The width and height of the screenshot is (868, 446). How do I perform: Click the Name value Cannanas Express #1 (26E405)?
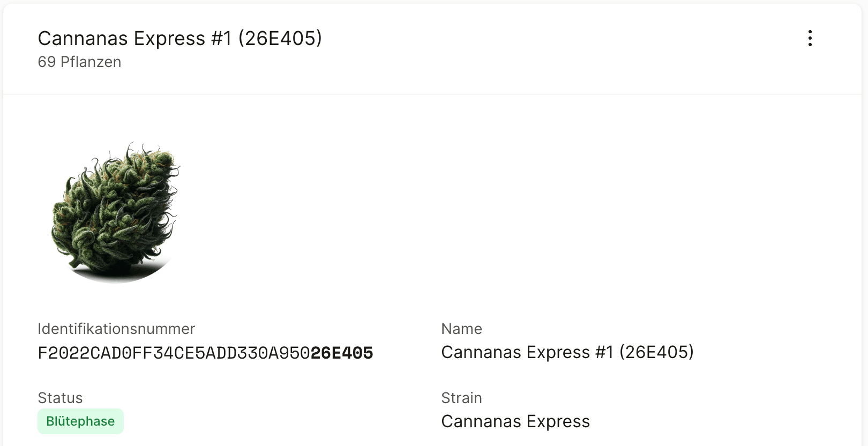tap(567, 352)
